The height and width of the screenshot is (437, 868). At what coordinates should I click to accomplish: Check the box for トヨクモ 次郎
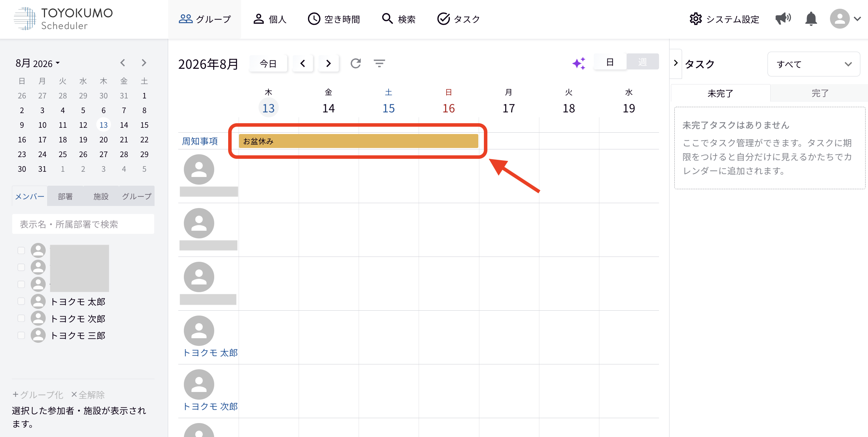21,318
